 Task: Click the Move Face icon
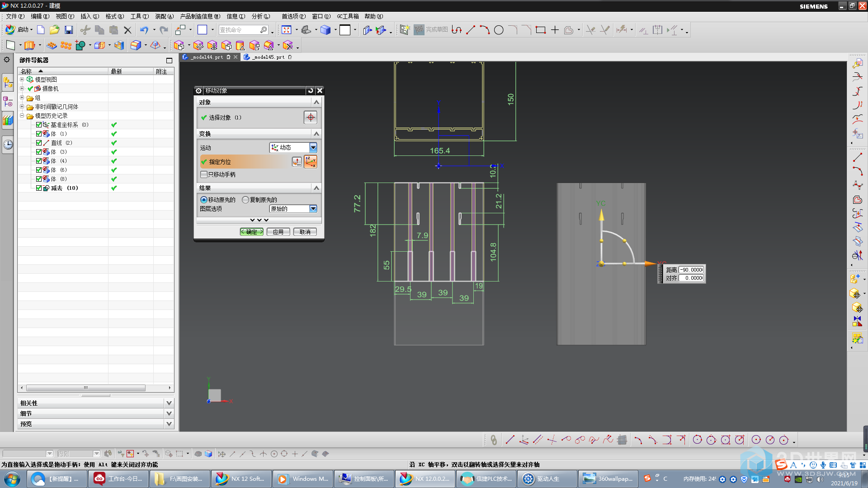(198, 45)
